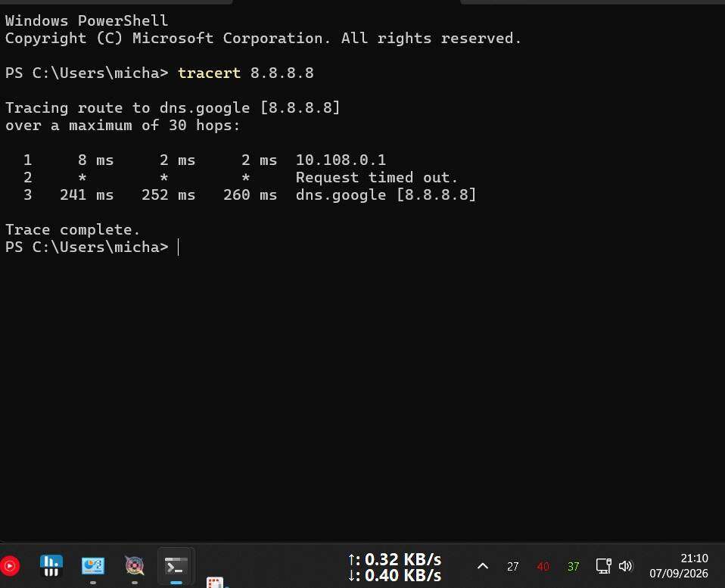Click the network speed KB/s taskbar widget
725x588 pixels.
coord(394,568)
